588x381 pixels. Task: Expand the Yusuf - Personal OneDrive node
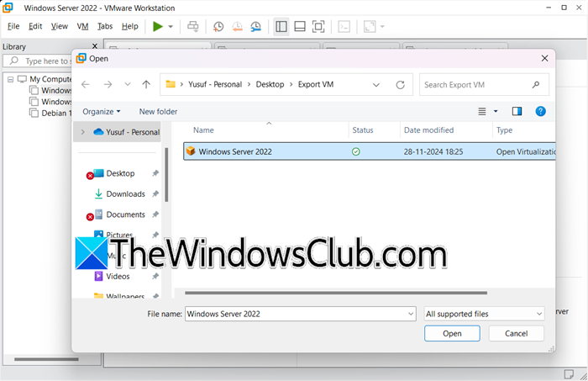tap(83, 132)
